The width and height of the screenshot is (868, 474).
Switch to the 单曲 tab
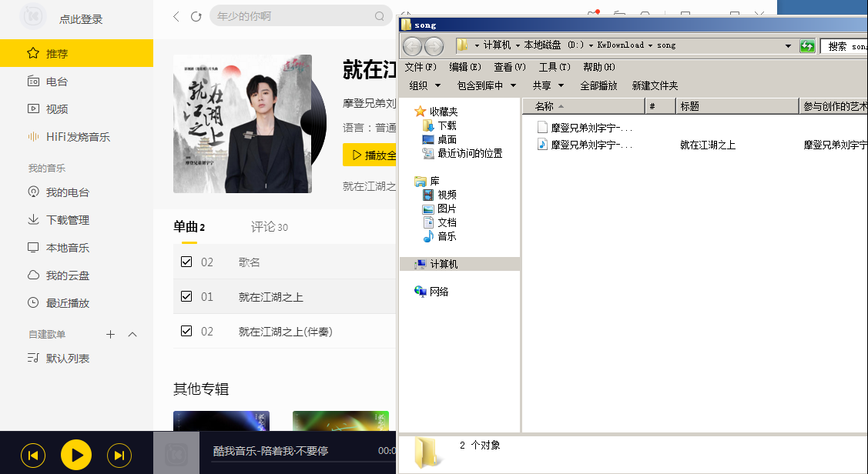tap(189, 227)
